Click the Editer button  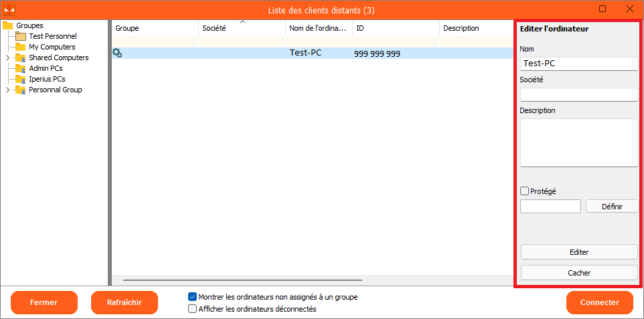pyautogui.click(x=579, y=252)
